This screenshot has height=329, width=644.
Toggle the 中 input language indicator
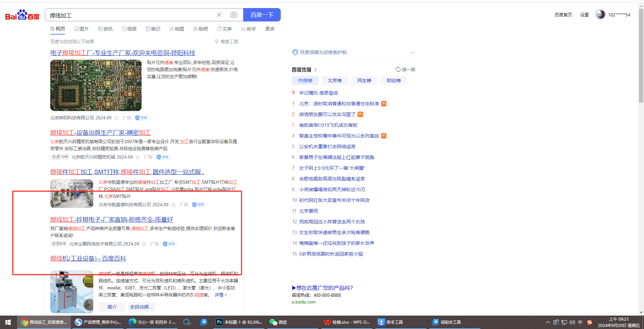point(580,322)
